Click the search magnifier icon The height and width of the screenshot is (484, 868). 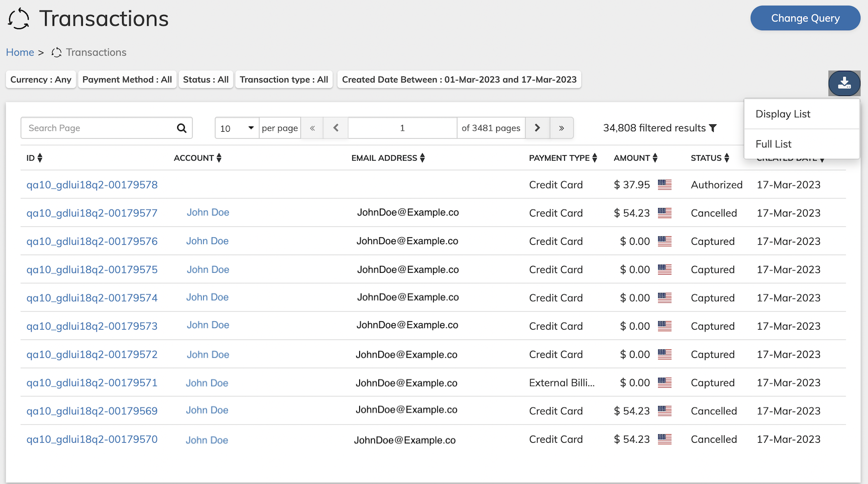(181, 128)
